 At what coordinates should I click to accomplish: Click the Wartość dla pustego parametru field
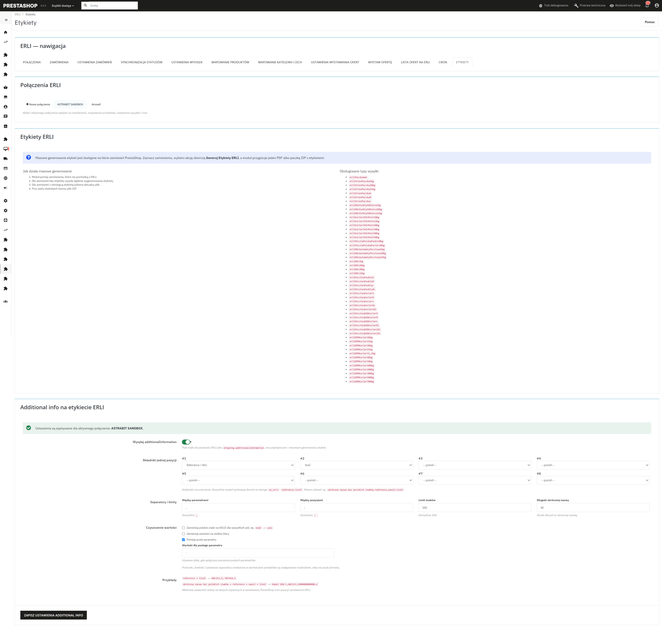point(258,553)
